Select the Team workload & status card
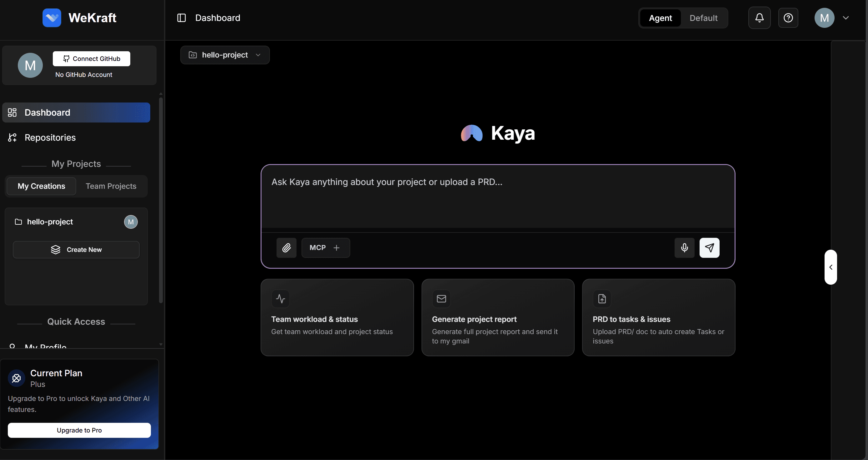The image size is (868, 460). coord(337,317)
